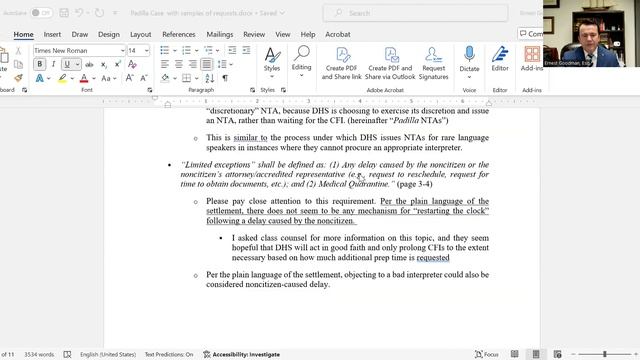Open Paragraph dialog launcher
The height and width of the screenshot is (360, 640).
point(252,90)
